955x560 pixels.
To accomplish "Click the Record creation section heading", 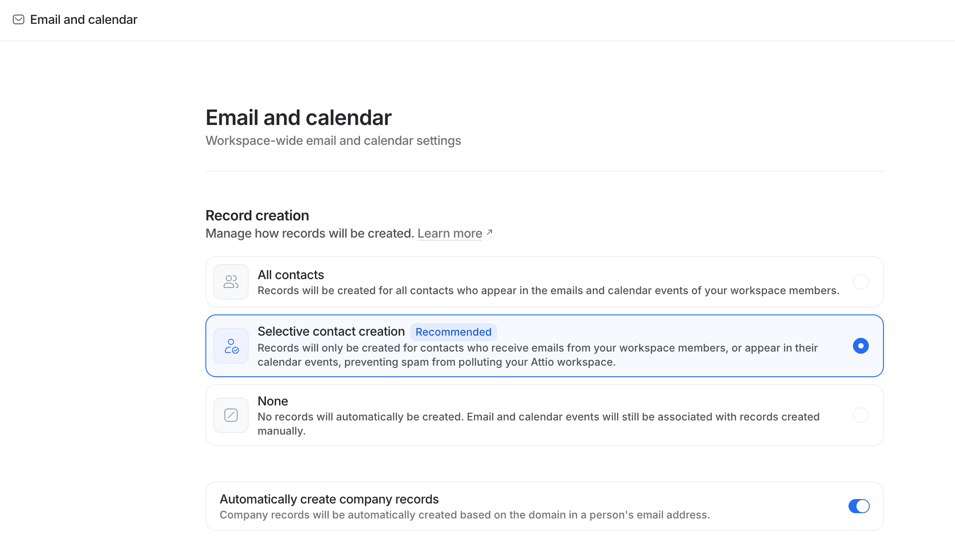I will point(257,216).
